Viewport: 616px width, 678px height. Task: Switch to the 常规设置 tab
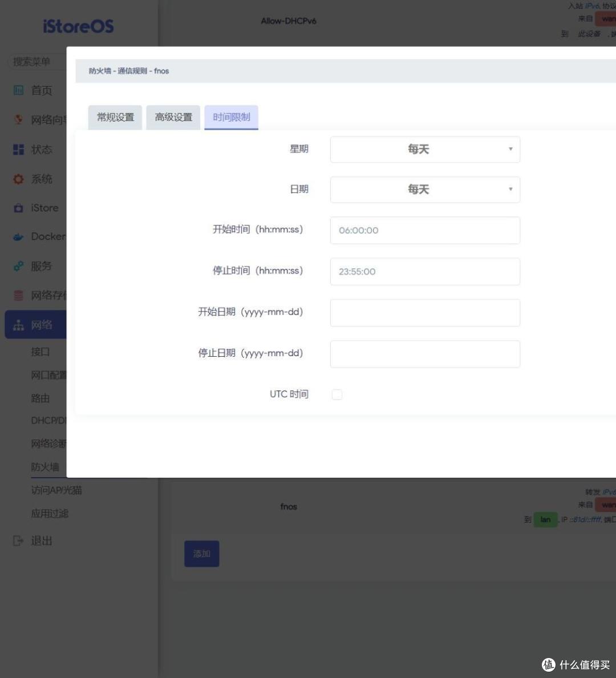115,118
